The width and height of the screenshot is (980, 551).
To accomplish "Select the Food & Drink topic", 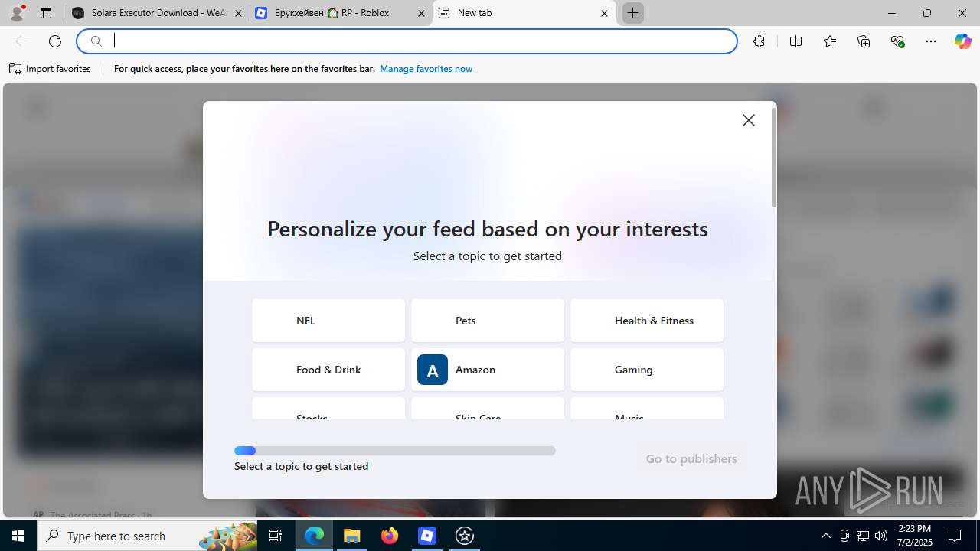I will coord(328,370).
